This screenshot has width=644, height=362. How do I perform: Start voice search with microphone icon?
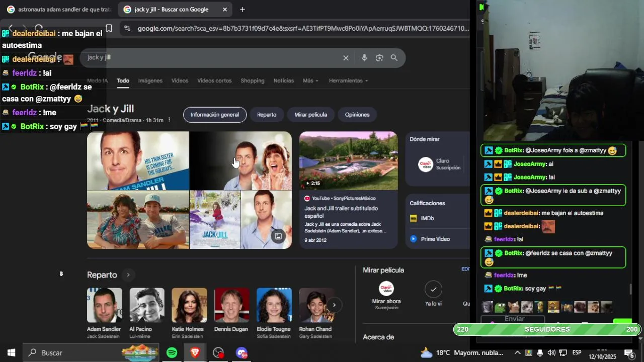coord(364,58)
